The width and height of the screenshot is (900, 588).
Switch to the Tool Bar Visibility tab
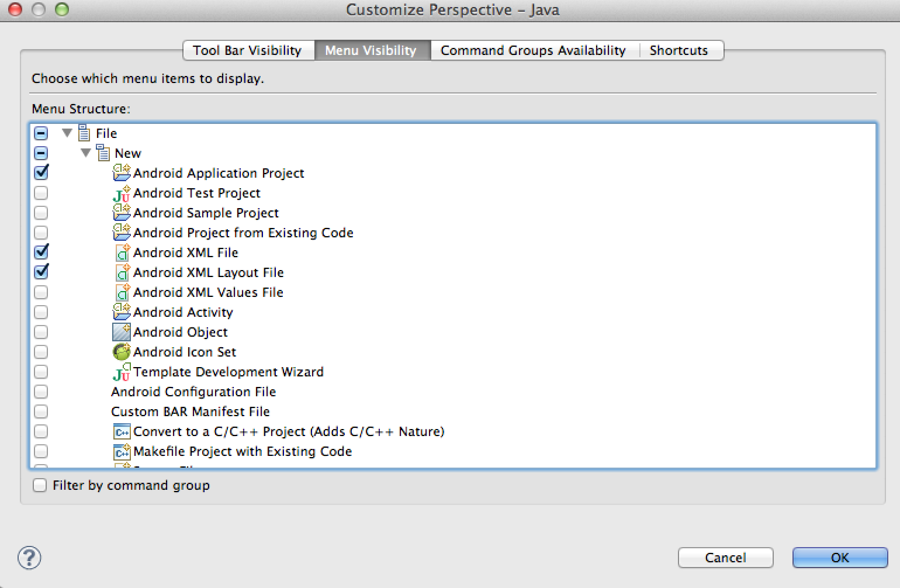(x=247, y=50)
